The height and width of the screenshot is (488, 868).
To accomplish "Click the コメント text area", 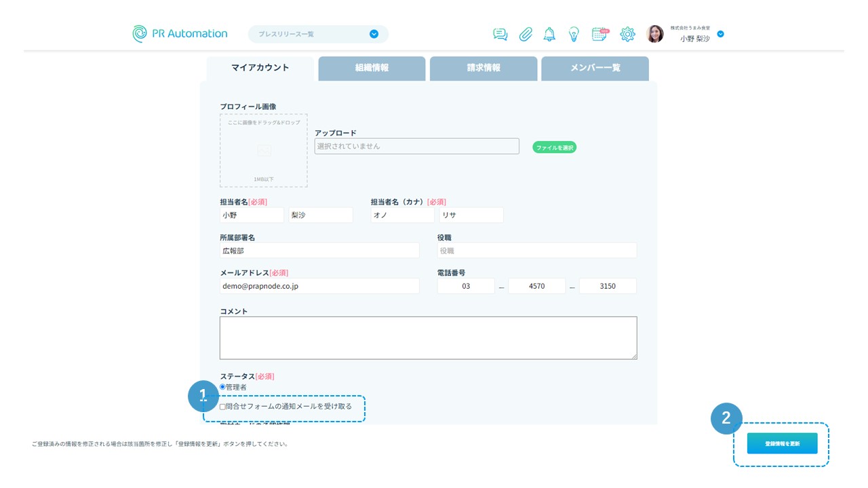I will [428, 338].
